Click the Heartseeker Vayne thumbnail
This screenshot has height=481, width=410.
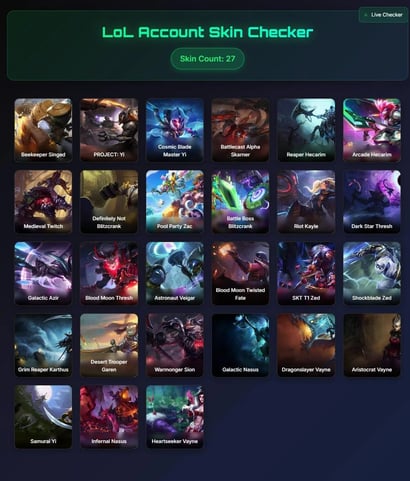click(x=175, y=416)
